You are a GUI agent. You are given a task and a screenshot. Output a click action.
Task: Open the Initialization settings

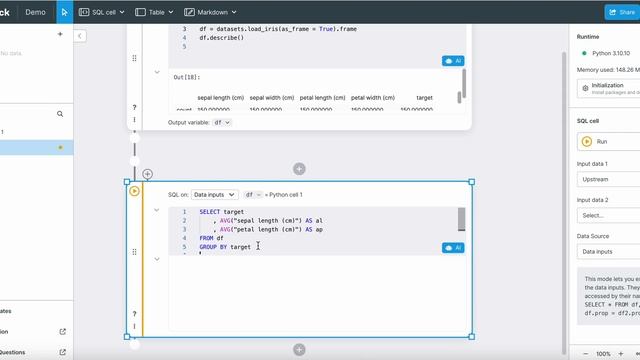pos(609,88)
